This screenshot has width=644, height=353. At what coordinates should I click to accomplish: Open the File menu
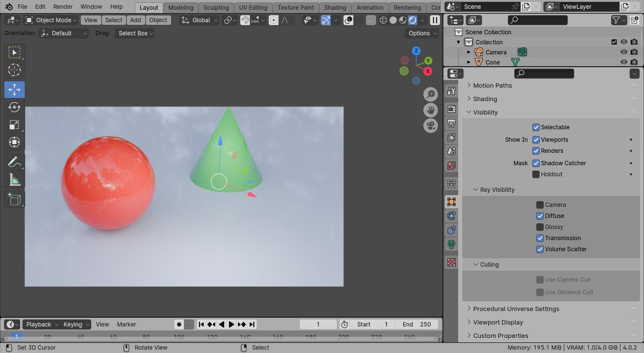(x=22, y=7)
